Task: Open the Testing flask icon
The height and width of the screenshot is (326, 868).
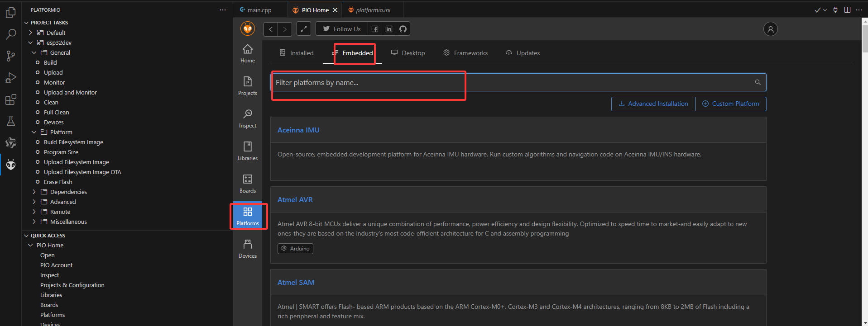Action: pyautogui.click(x=10, y=121)
